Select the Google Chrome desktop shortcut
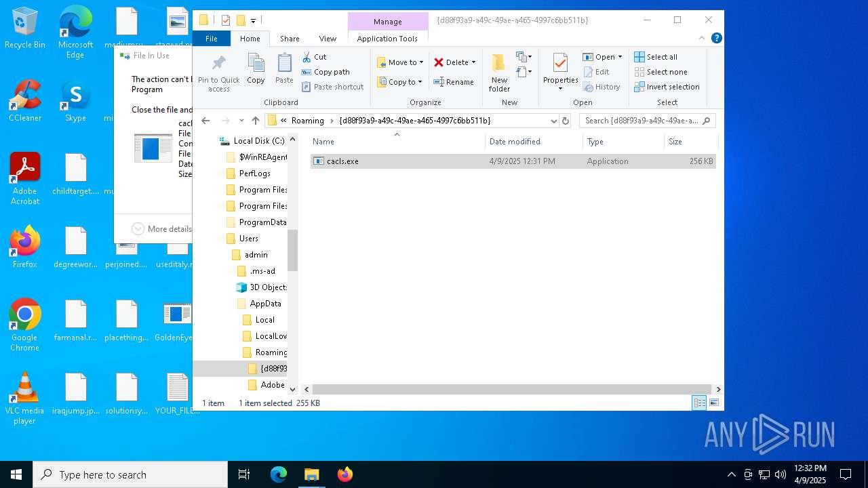Screen dimensions: 868x488 pos(25,325)
